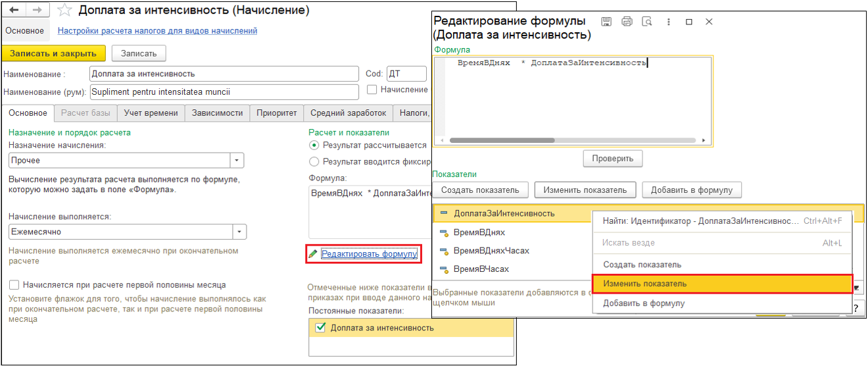This screenshot has width=868, height=366.
Task: Open the three-dots menu in formula dialog
Action: pyautogui.click(x=668, y=22)
